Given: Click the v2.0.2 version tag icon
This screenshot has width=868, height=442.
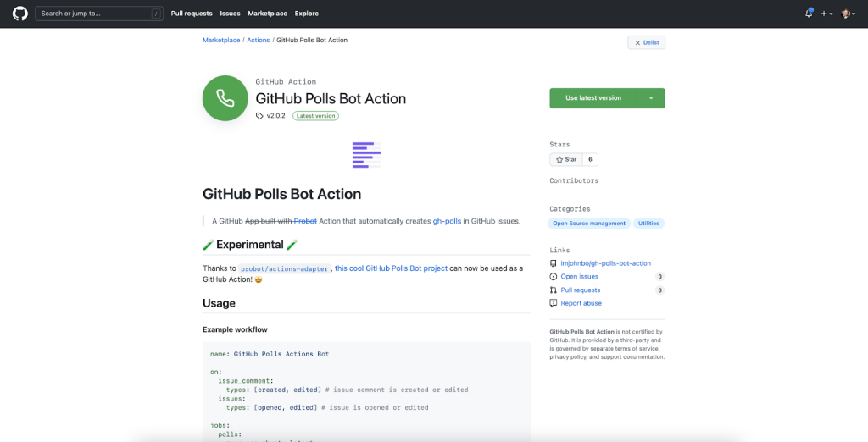Looking at the screenshot, I should click(259, 116).
